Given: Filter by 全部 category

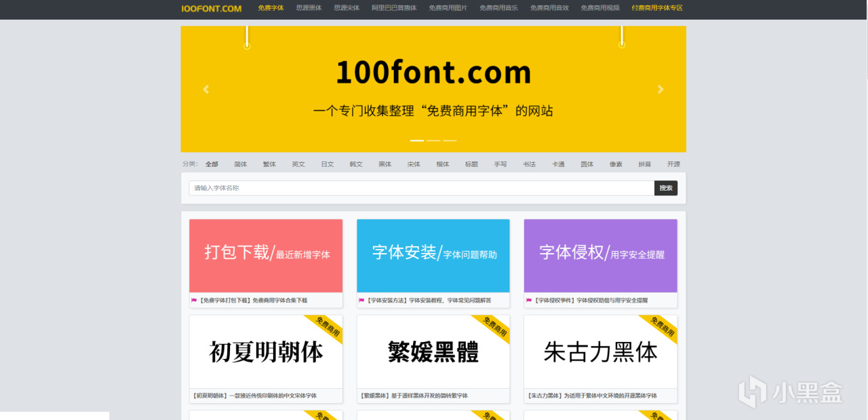Looking at the screenshot, I should [x=212, y=164].
